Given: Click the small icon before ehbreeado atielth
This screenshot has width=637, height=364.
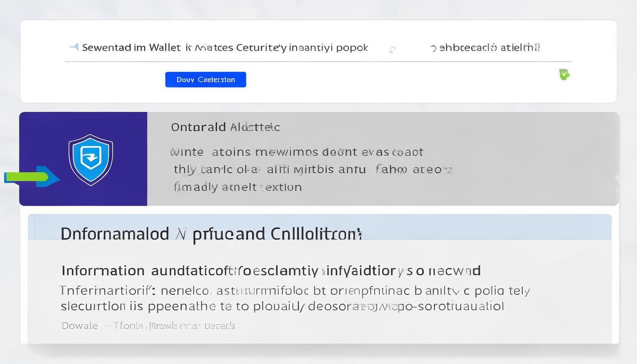Looking at the screenshot, I should coord(433,47).
